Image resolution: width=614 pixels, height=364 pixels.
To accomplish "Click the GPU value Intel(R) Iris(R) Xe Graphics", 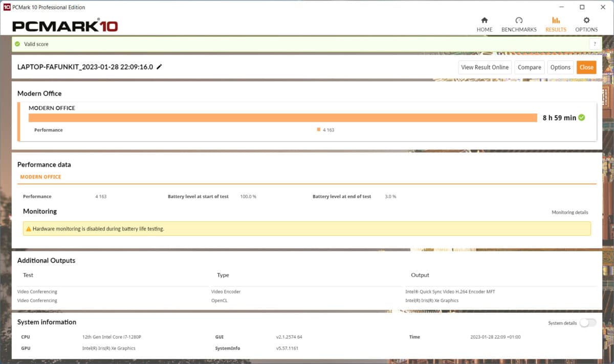I will 109,348.
